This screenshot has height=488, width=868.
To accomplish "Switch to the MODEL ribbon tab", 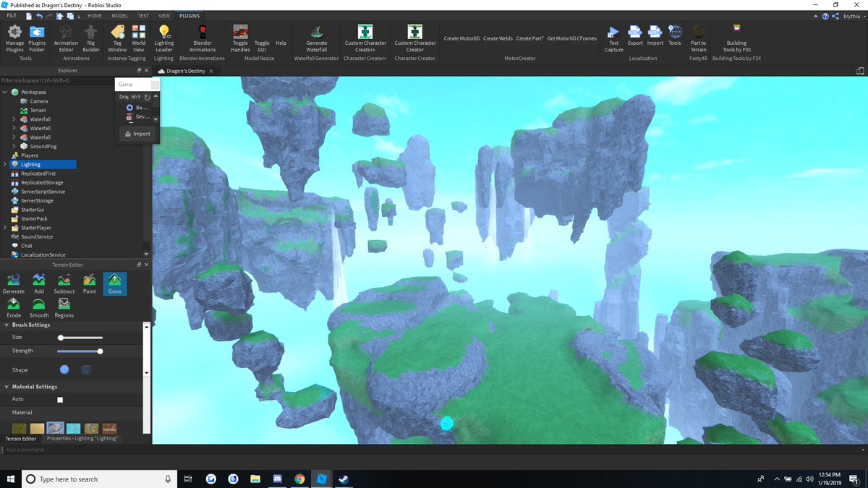I will pyautogui.click(x=120, y=15).
